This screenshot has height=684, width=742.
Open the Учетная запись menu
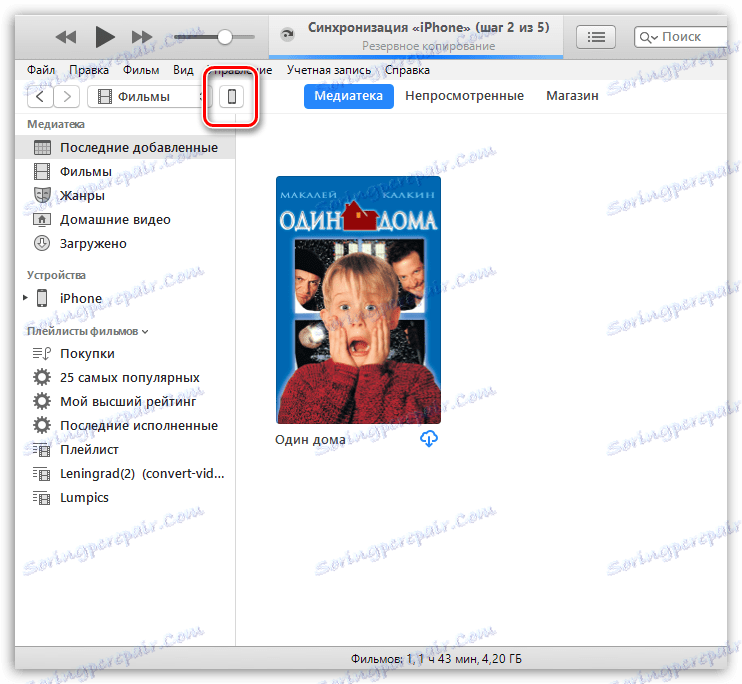click(x=329, y=70)
